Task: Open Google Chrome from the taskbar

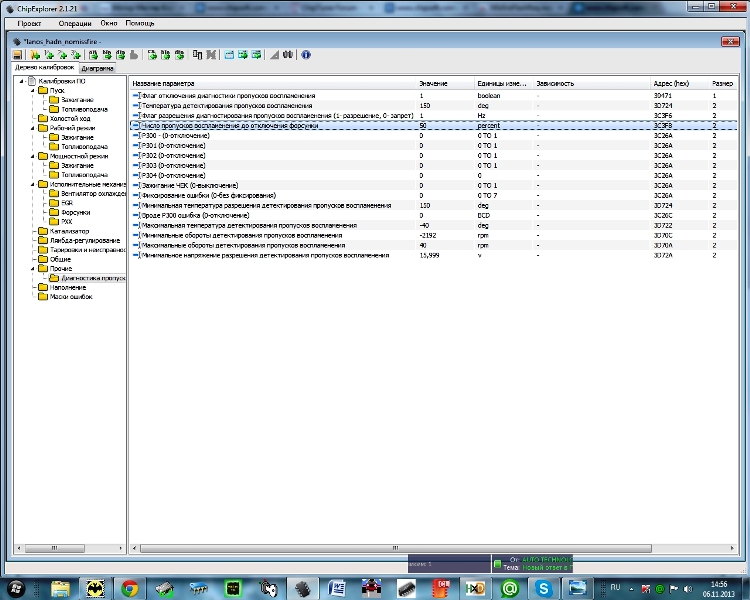Action: [129, 588]
